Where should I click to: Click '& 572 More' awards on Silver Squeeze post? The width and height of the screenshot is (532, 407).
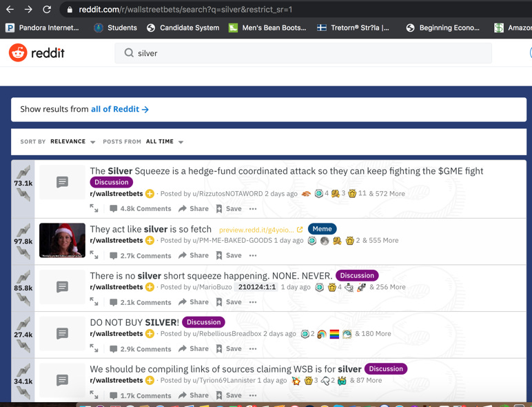(387, 194)
